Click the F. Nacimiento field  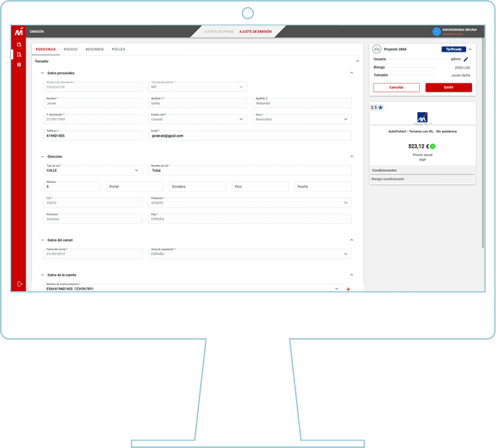[93, 119]
